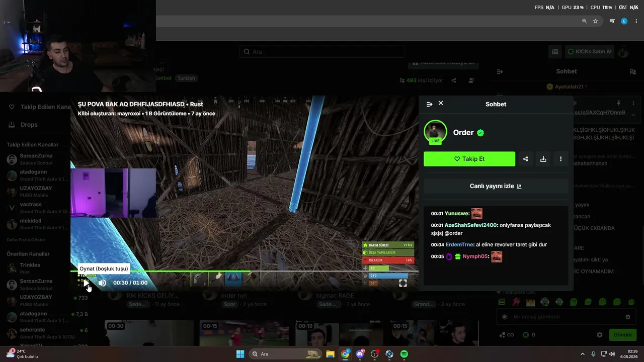Bookmark the page with the star icon
The width and height of the screenshot is (644, 362).
[x=595, y=21]
